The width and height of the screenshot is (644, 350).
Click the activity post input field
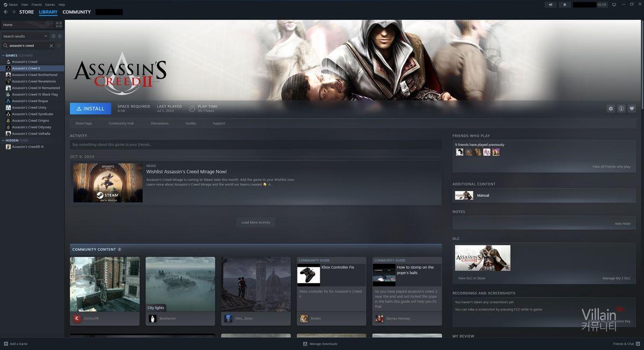255,145
